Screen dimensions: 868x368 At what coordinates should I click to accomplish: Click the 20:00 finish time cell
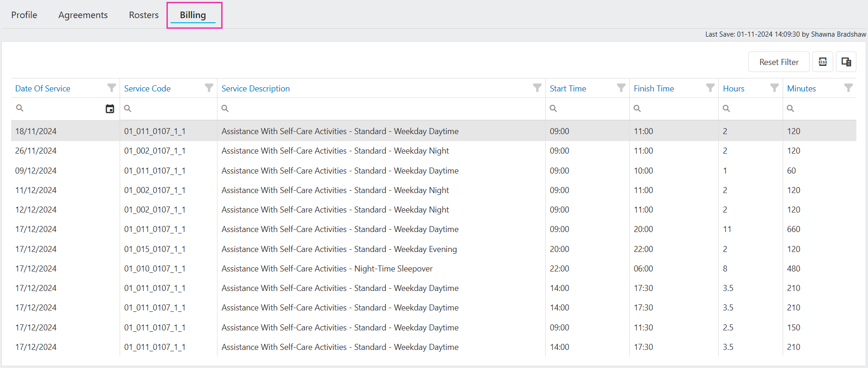coord(644,229)
